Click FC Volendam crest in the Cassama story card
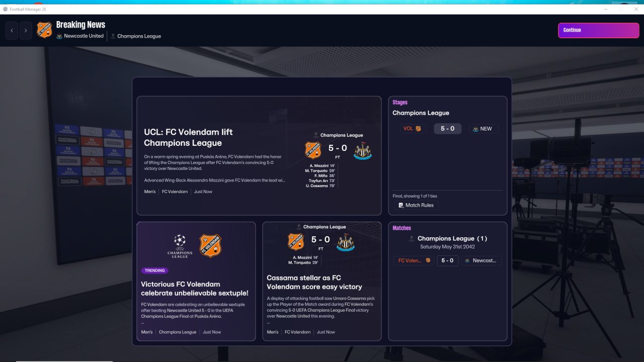 [x=296, y=242]
